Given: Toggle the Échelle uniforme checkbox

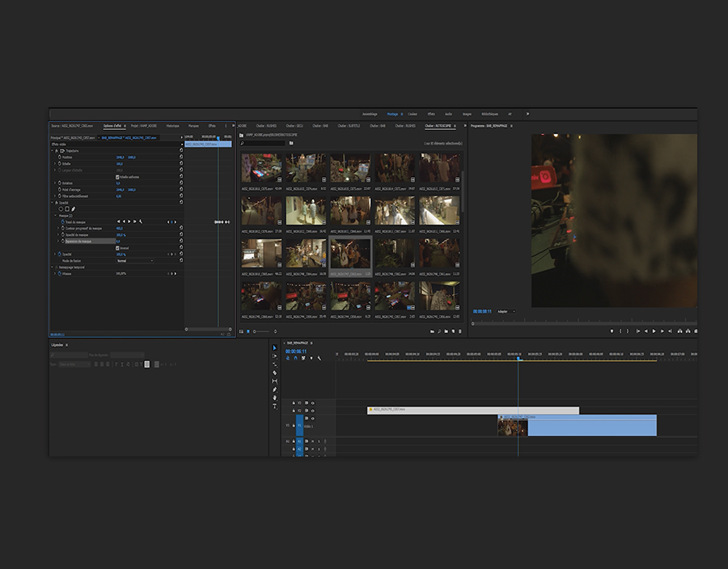Looking at the screenshot, I should 118,176.
